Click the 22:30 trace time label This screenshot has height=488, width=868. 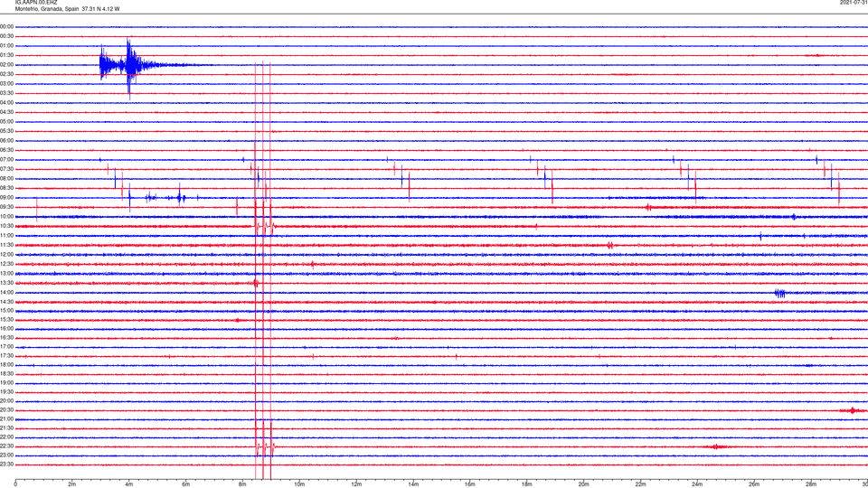click(6, 446)
